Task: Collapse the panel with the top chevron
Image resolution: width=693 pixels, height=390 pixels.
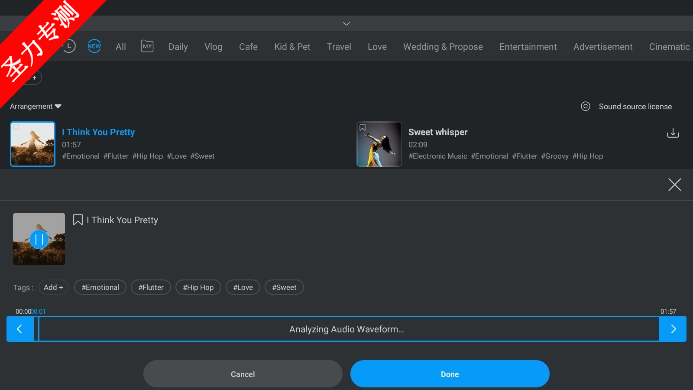Action: click(346, 23)
